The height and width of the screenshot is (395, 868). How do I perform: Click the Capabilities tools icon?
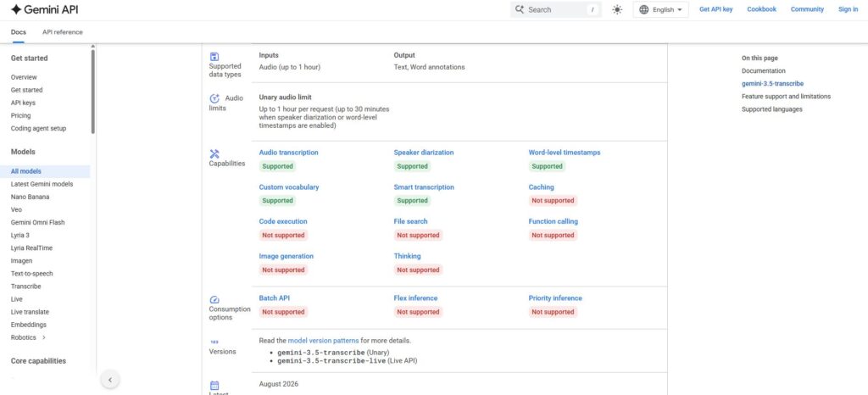pyautogui.click(x=214, y=153)
